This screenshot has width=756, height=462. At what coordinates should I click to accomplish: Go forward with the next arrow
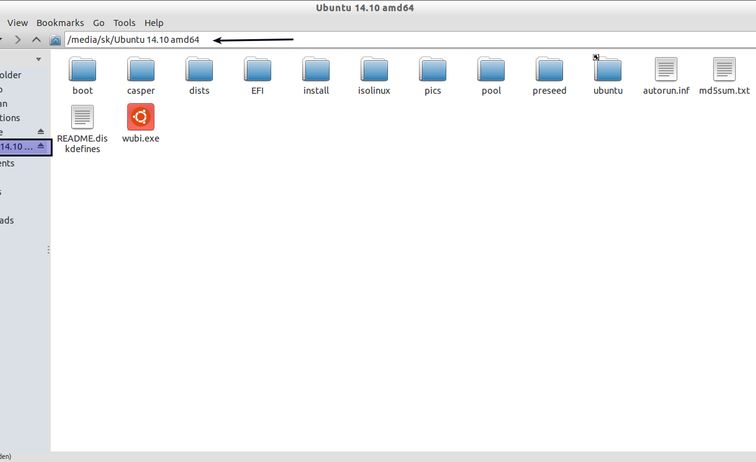pyautogui.click(x=17, y=40)
